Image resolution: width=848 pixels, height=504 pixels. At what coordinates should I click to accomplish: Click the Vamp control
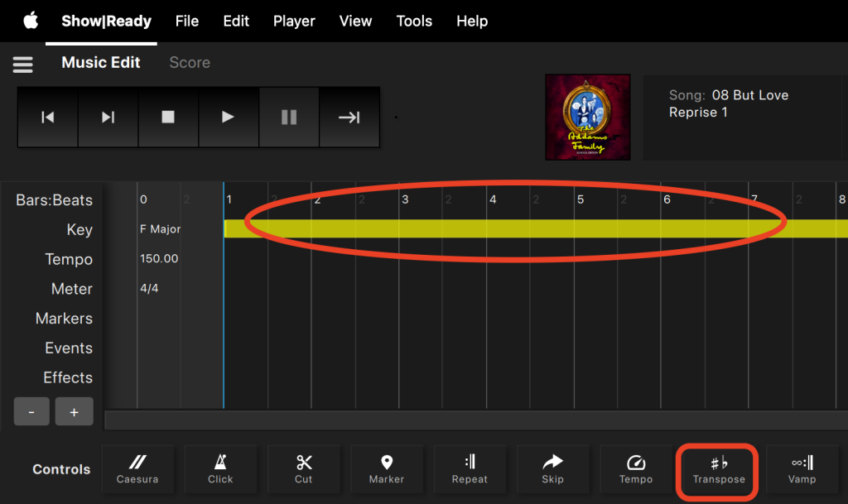coord(802,469)
